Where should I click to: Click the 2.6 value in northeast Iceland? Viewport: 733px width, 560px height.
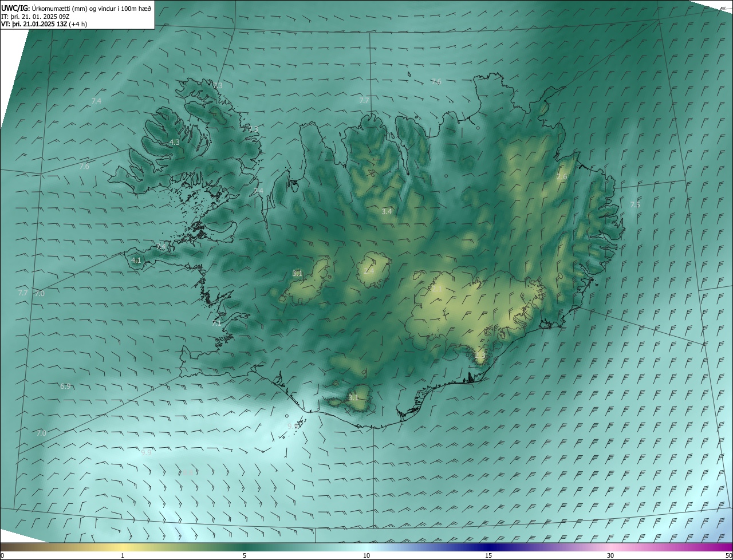(x=562, y=177)
